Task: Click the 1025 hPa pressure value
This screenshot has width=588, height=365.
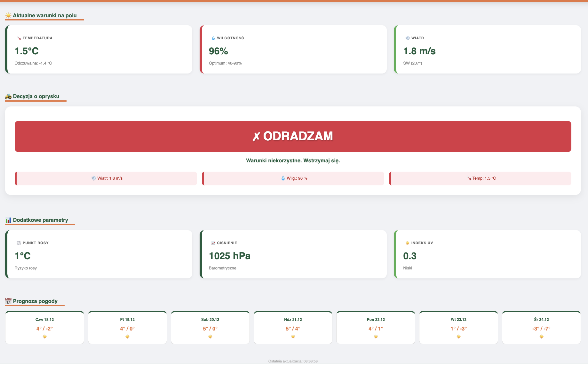Action: click(229, 256)
